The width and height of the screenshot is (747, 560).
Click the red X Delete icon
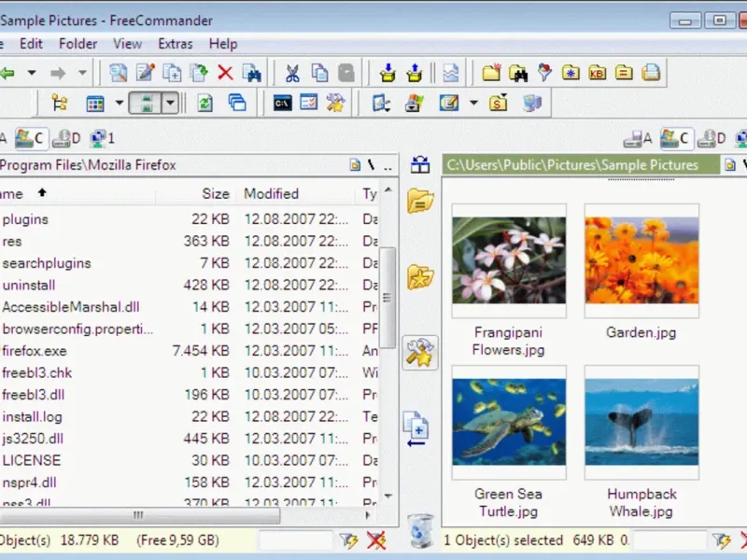(x=225, y=73)
